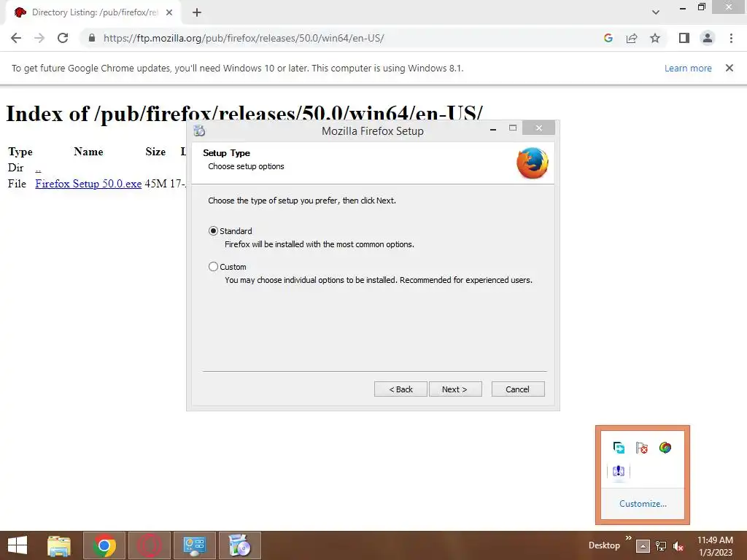The image size is (747, 560).
Task: Open the Chrome tab search chevron
Action: point(656,12)
